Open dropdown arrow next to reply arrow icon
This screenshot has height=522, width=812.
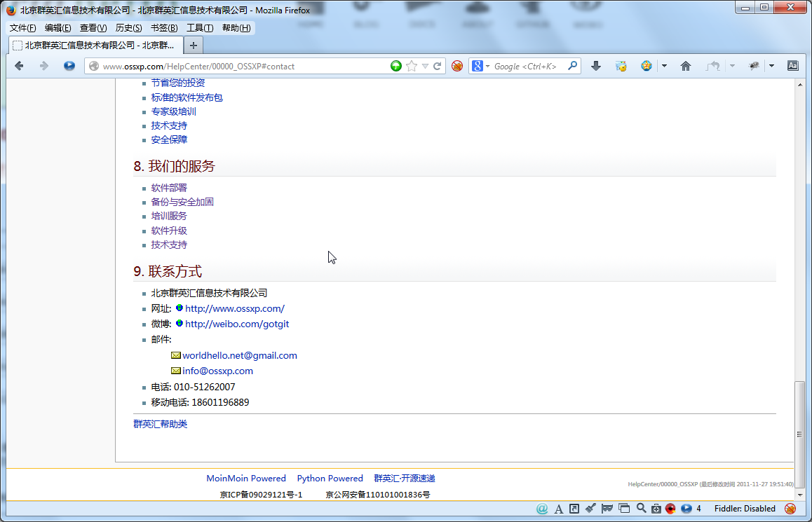point(732,67)
